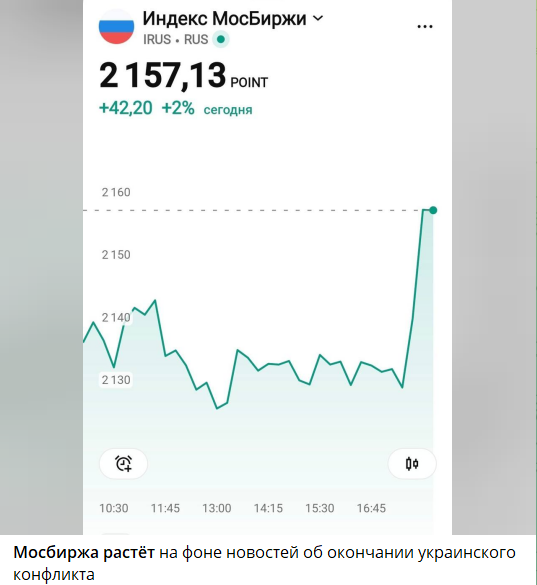Switch chart to candlestick view
Screen dimensions: 537x585
tap(412, 464)
